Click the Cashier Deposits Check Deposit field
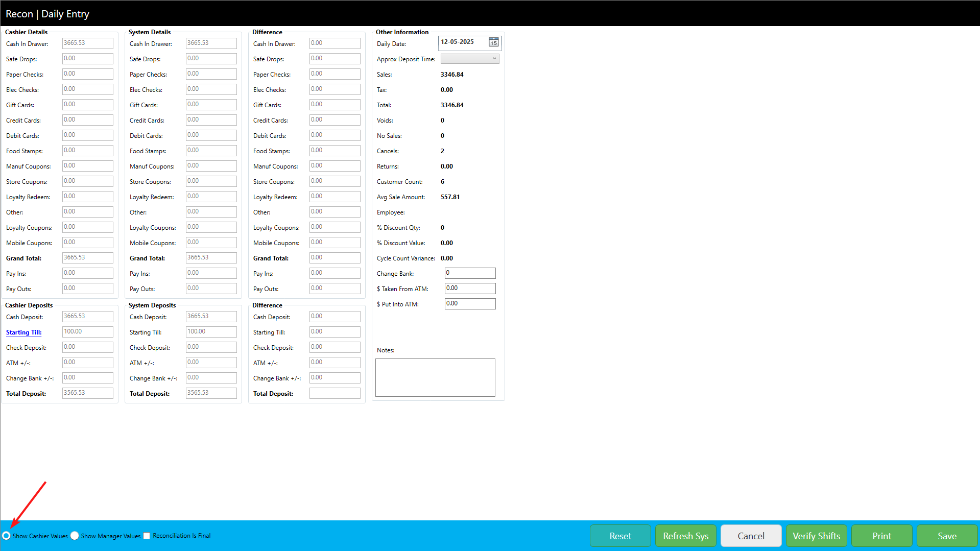 (87, 347)
